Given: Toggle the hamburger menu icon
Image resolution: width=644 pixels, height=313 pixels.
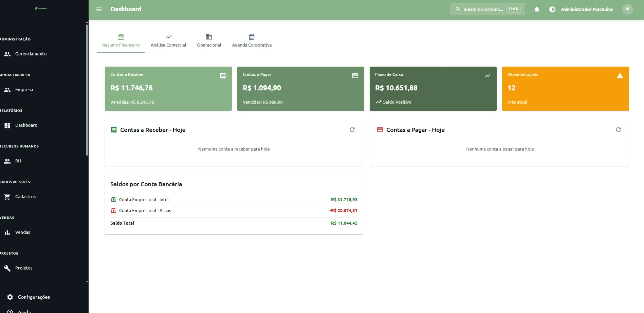Looking at the screenshot, I should click(99, 9).
